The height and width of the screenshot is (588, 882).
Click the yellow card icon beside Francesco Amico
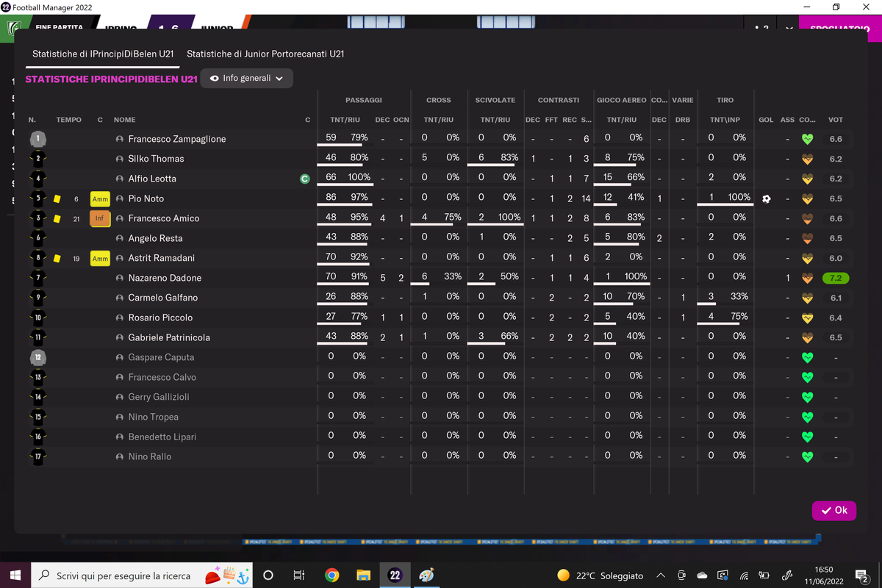(57, 218)
